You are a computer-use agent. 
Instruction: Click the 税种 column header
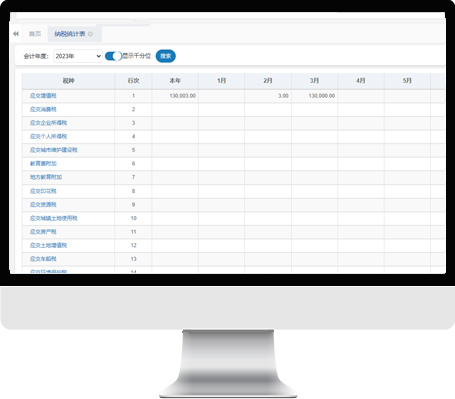[x=68, y=81]
